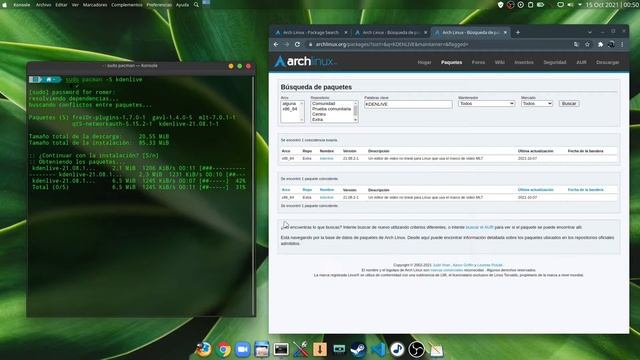Click the buscar el AUR link
The image size is (640, 360).
point(479,227)
